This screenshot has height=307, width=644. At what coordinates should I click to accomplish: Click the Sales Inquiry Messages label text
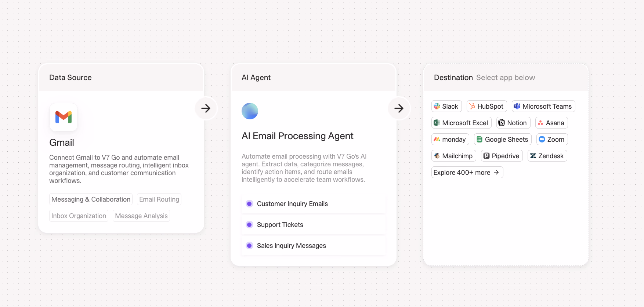292,245
